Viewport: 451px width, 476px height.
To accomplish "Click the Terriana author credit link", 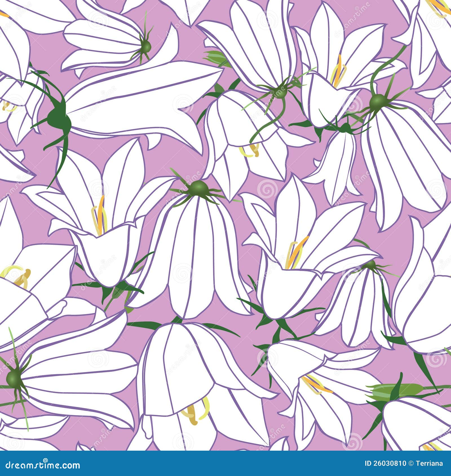I will (x=429, y=463).
